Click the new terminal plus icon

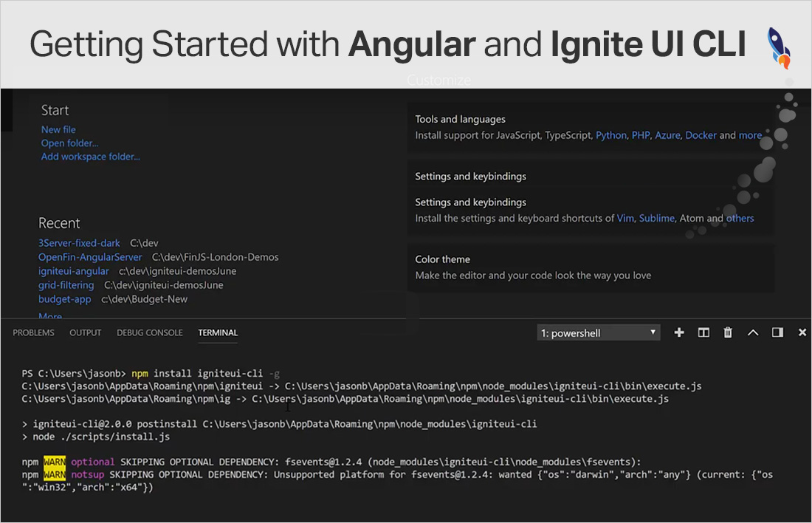(x=679, y=333)
